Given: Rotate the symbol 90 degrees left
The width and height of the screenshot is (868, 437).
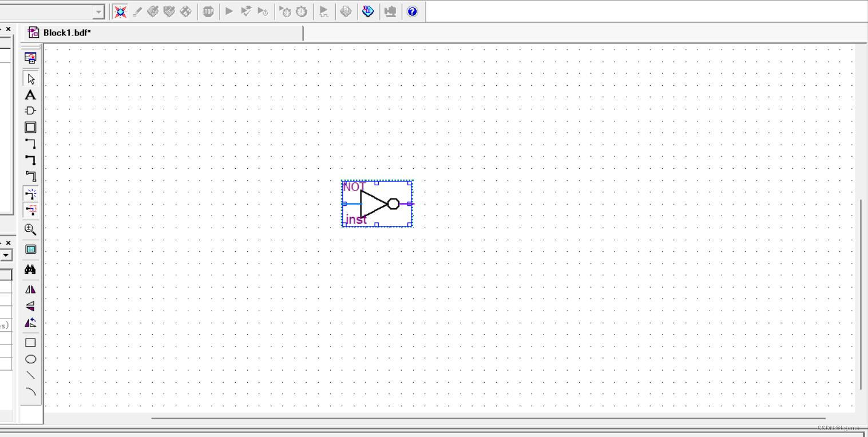Looking at the screenshot, I should (30, 323).
